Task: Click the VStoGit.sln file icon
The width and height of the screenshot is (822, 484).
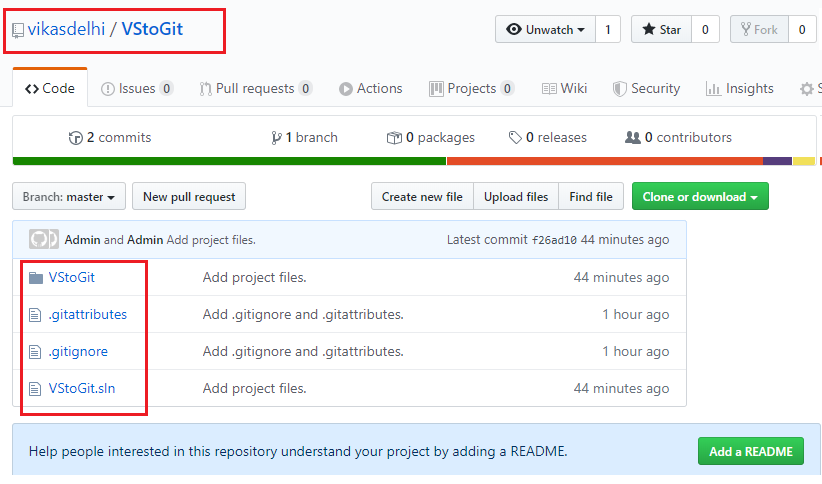Action: point(35,389)
